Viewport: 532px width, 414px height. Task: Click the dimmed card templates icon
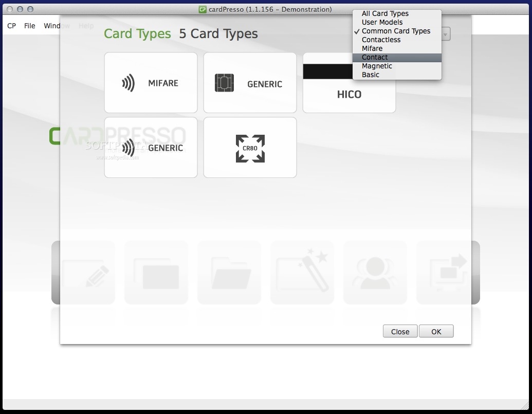[156, 273]
